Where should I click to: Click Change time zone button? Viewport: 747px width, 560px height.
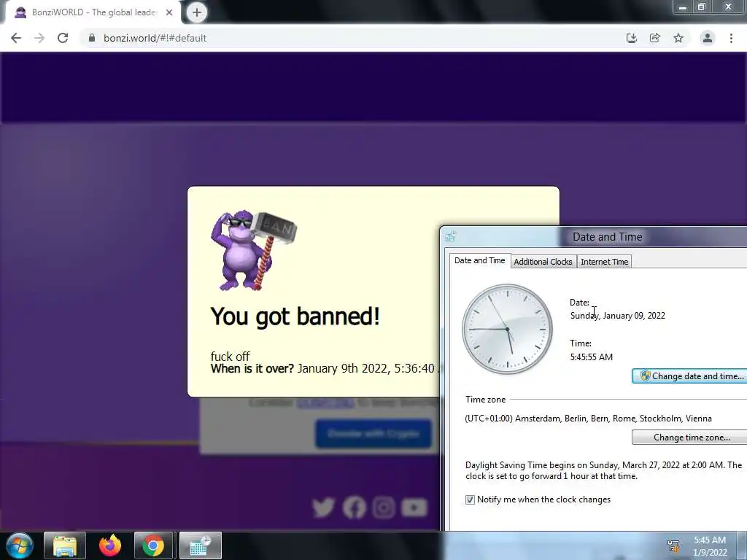pyautogui.click(x=691, y=437)
